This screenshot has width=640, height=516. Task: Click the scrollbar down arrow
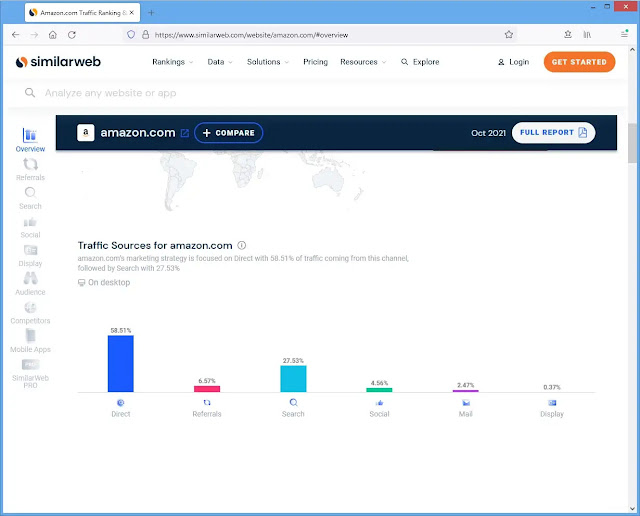click(x=632, y=509)
